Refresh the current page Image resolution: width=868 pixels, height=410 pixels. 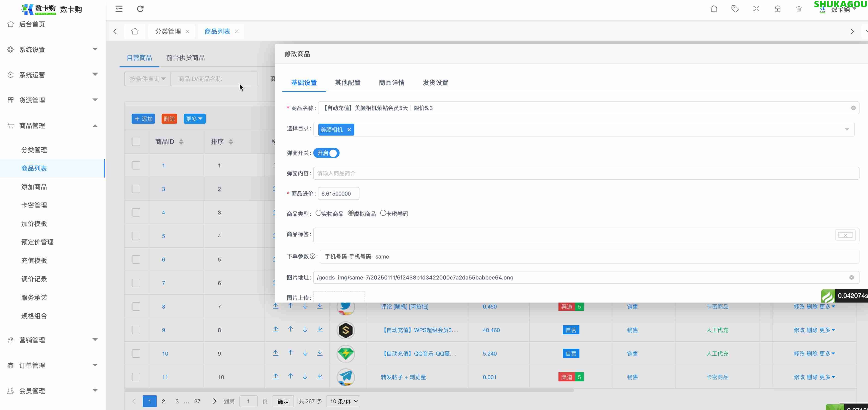(140, 9)
